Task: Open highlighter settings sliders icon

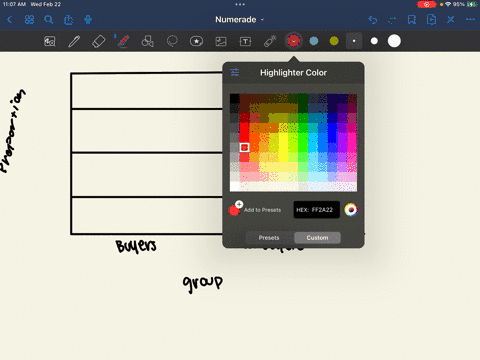Action: 235,72
